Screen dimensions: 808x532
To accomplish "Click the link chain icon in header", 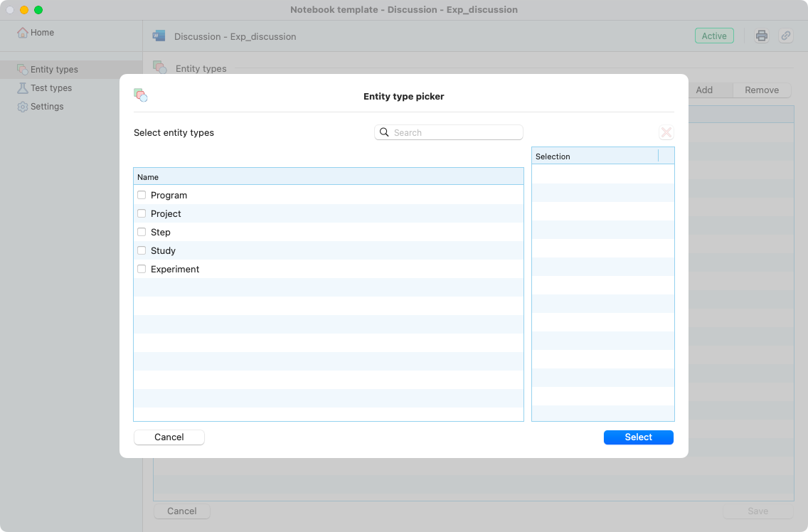I will pos(786,36).
